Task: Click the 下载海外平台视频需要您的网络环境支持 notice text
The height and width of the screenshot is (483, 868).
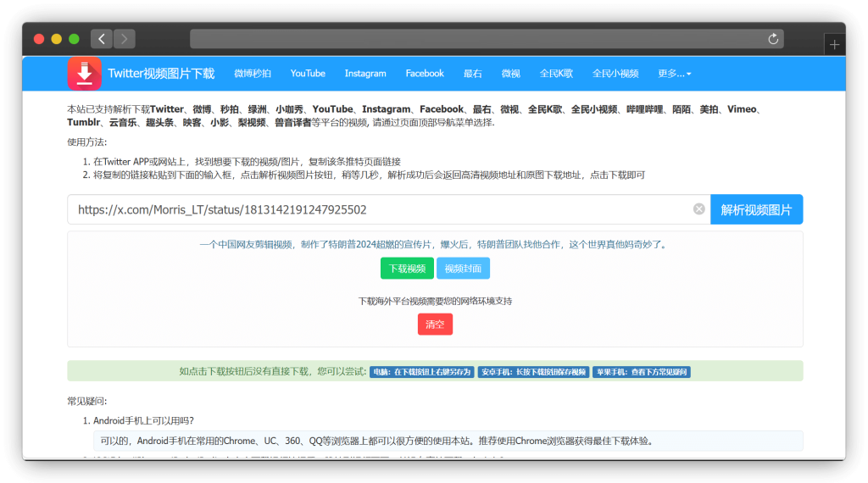Action: coord(435,301)
